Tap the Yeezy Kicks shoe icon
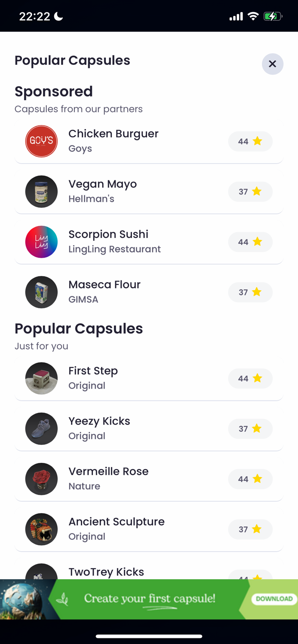 [41, 428]
